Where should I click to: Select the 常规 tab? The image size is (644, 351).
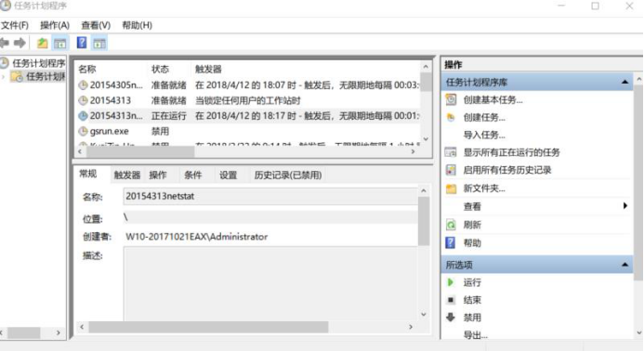[88, 174]
